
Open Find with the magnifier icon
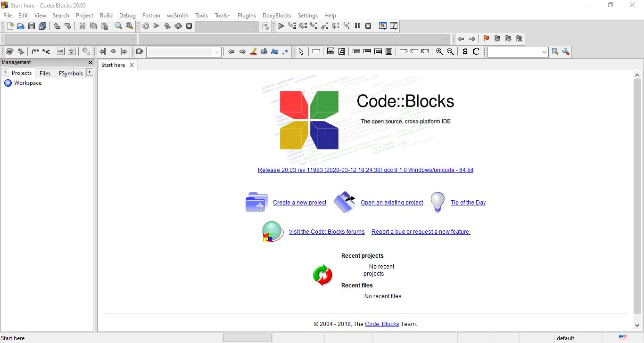click(x=119, y=26)
